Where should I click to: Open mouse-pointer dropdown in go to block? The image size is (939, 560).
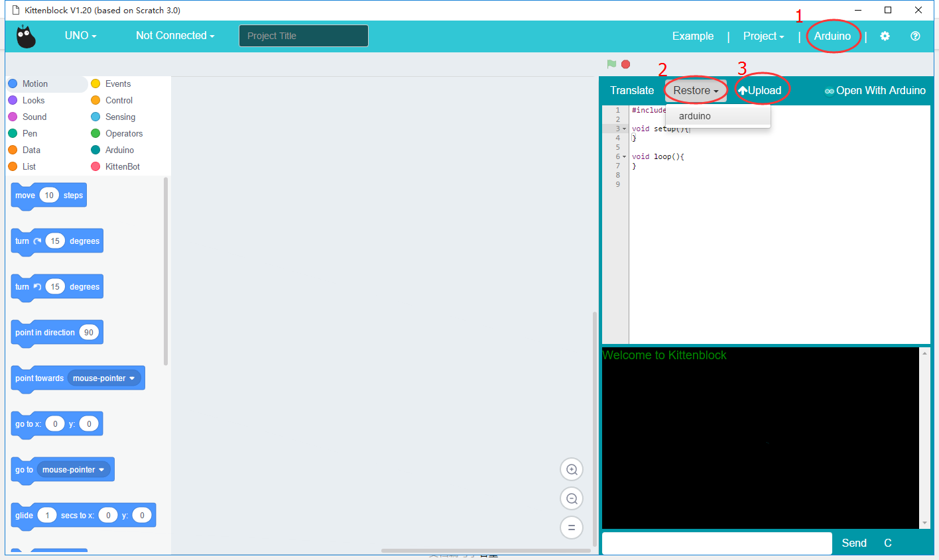click(x=74, y=470)
